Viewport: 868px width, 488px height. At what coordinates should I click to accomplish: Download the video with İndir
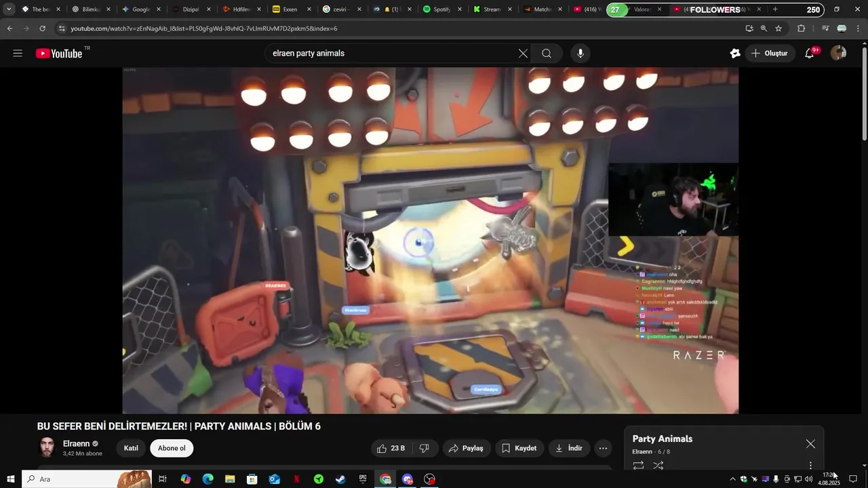(x=569, y=448)
